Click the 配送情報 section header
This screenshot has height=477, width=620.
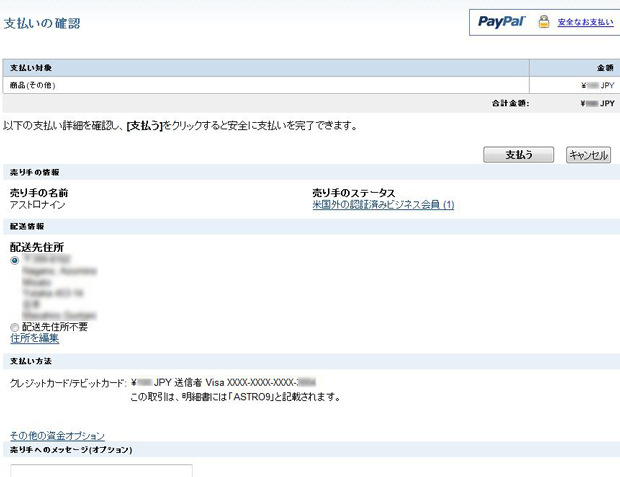[27, 227]
